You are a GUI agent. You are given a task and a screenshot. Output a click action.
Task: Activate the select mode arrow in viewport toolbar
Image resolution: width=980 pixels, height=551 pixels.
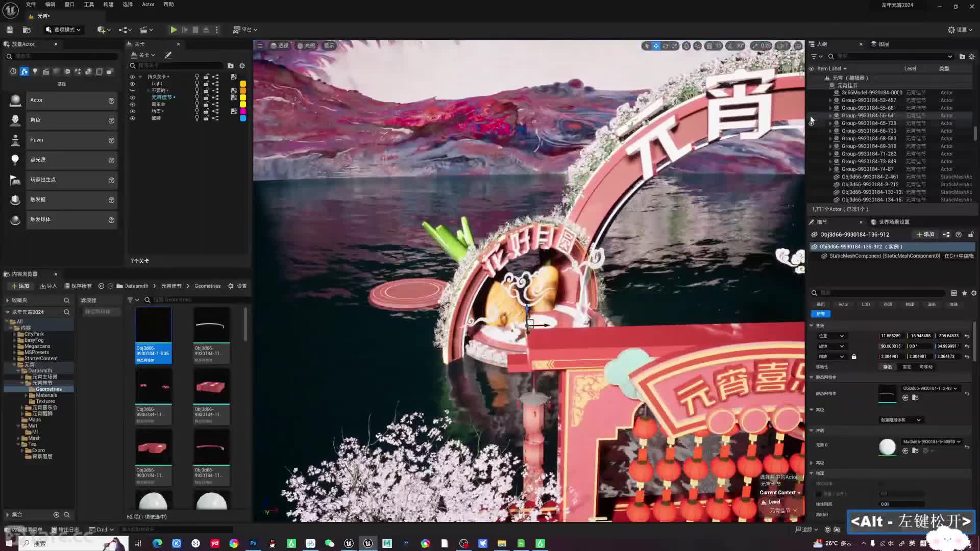(x=647, y=46)
